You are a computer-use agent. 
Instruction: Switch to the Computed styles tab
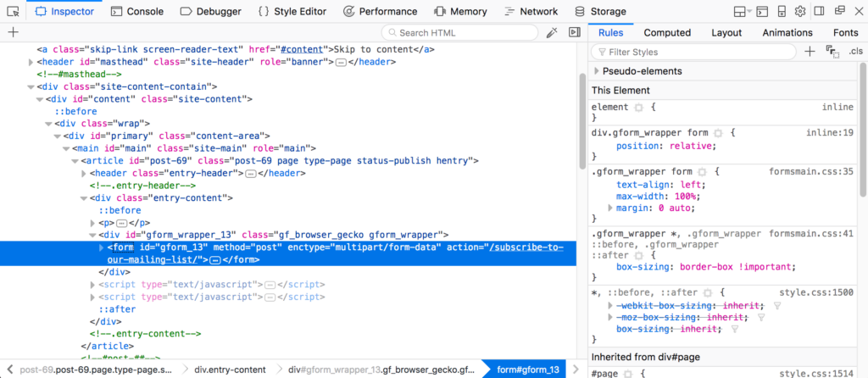click(667, 33)
